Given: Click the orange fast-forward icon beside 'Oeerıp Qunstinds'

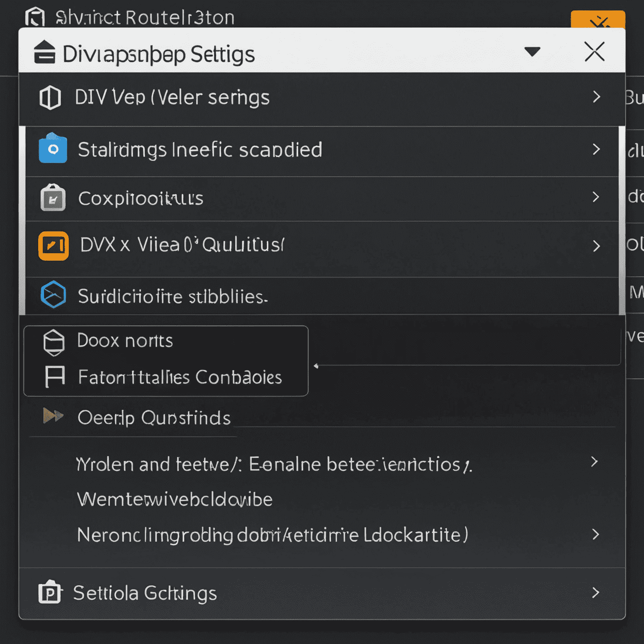Looking at the screenshot, I should tap(53, 416).
